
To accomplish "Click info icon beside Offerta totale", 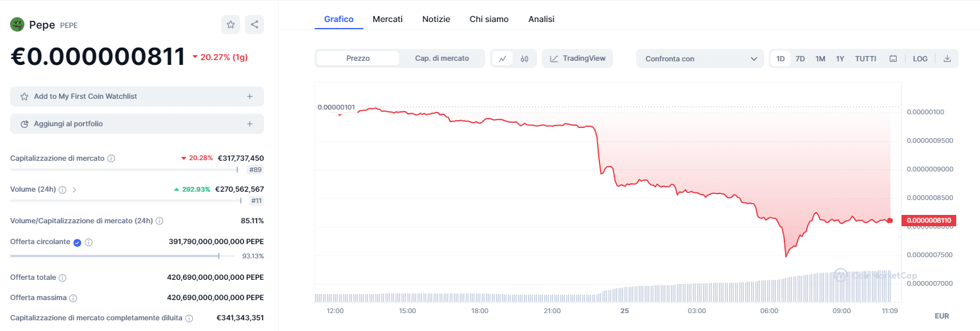I will point(62,278).
